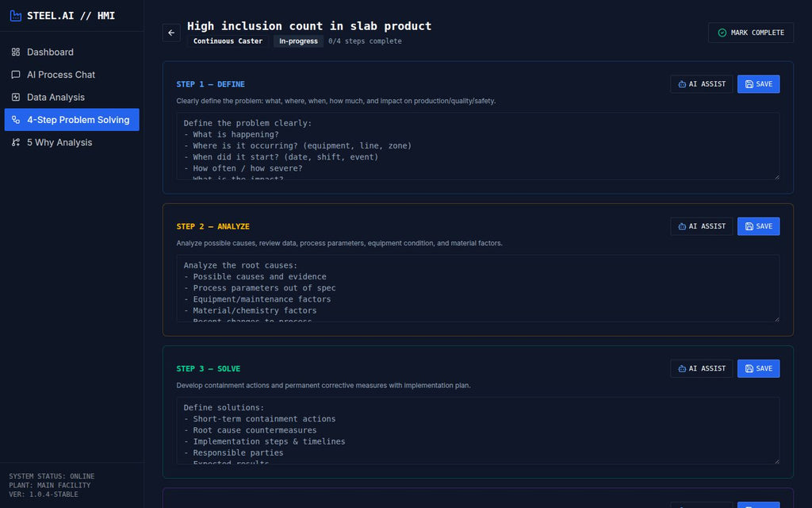Select the Continuous Caster badge
The height and width of the screenshot is (508, 812).
(x=228, y=40)
